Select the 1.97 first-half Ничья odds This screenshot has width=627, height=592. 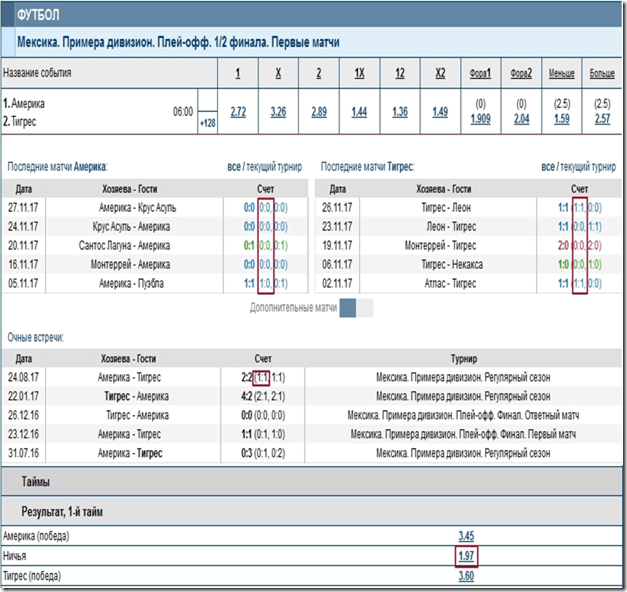click(467, 555)
